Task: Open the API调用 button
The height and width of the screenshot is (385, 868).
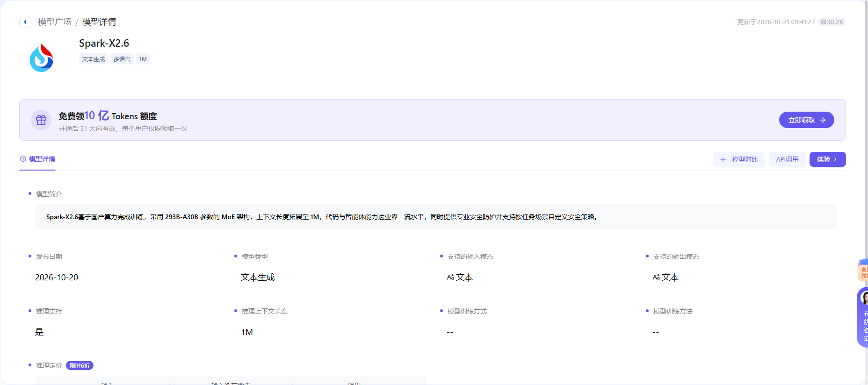Action: pyautogui.click(x=787, y=159)
